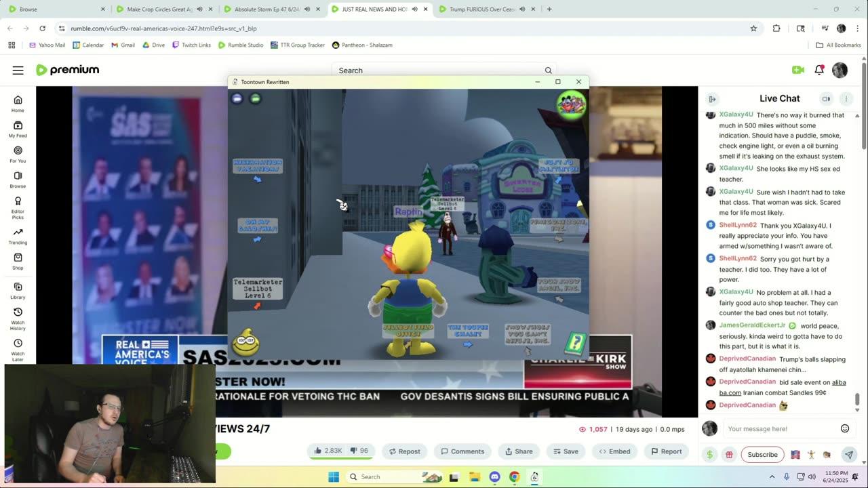Mute the JUST REAL NEWS tab audio
Screen dimensions: 868x488
(414, 9)
